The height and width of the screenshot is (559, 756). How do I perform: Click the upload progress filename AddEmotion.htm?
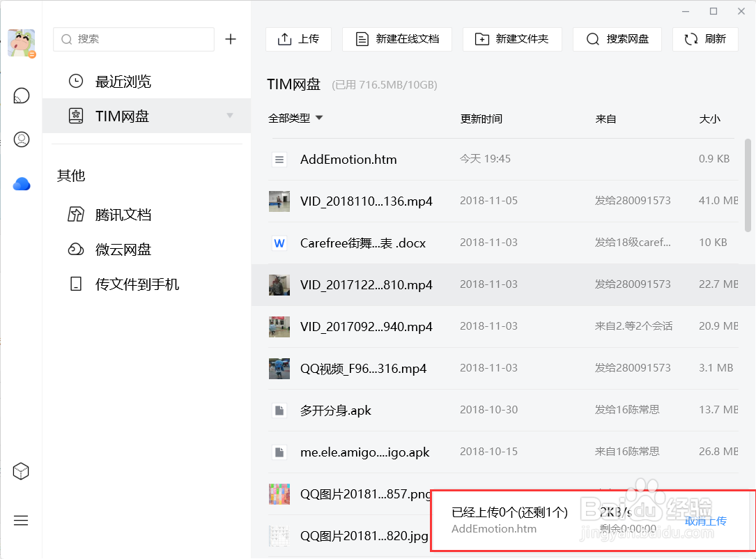(494, 528)
